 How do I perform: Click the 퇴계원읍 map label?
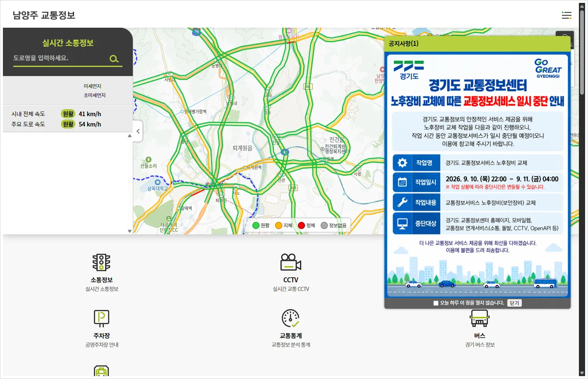click(242, 148)
